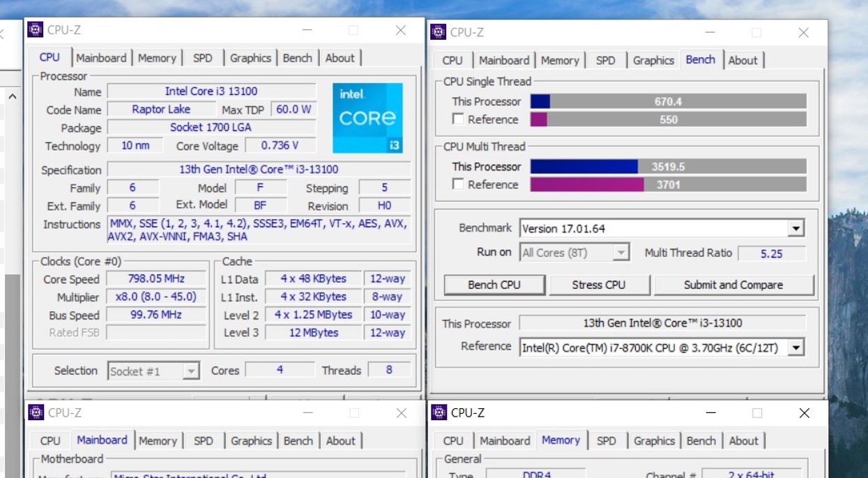Viewport: 868px width, 478px height.
Task: Click the Stress CPU button
Action: [x=599, y=285]
